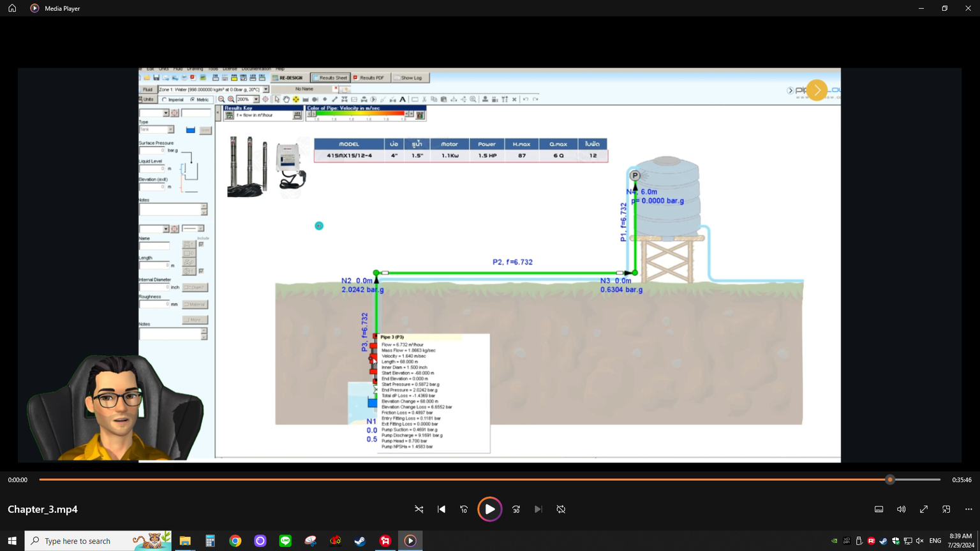Launch LINE app from the taskbar
980x551 pixels.
[x=285, y=541]
